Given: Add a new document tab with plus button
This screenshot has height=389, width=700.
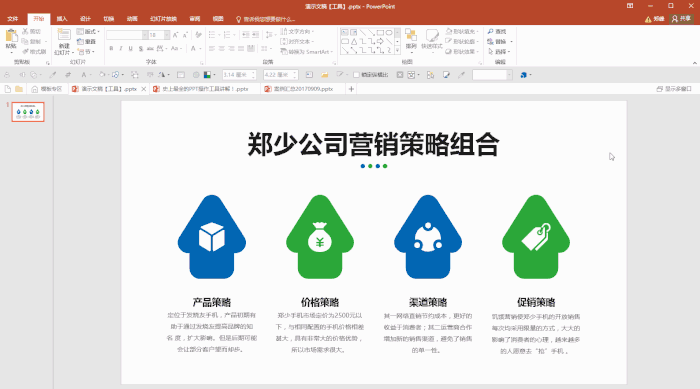Looking at the screenshot, I should click(351, 89).
